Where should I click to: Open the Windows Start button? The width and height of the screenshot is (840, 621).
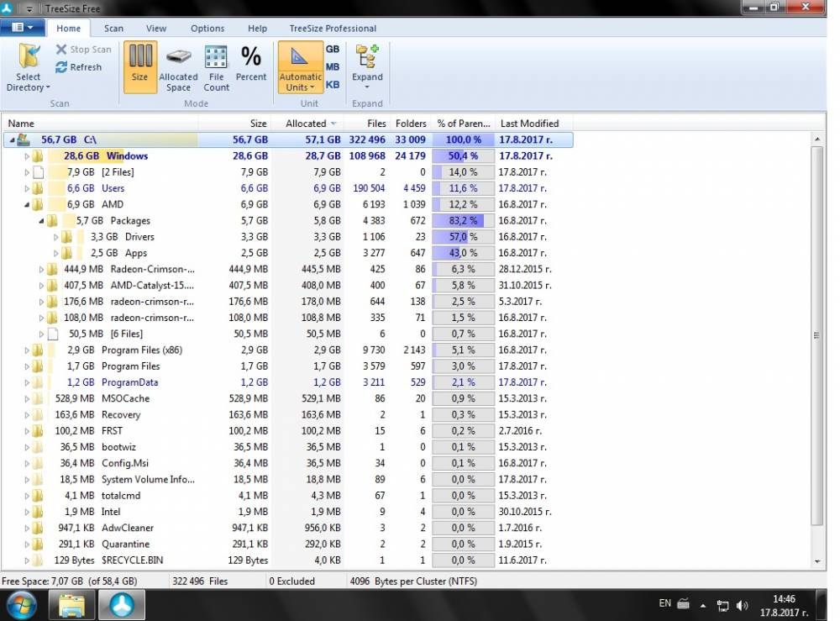(21, 606)
